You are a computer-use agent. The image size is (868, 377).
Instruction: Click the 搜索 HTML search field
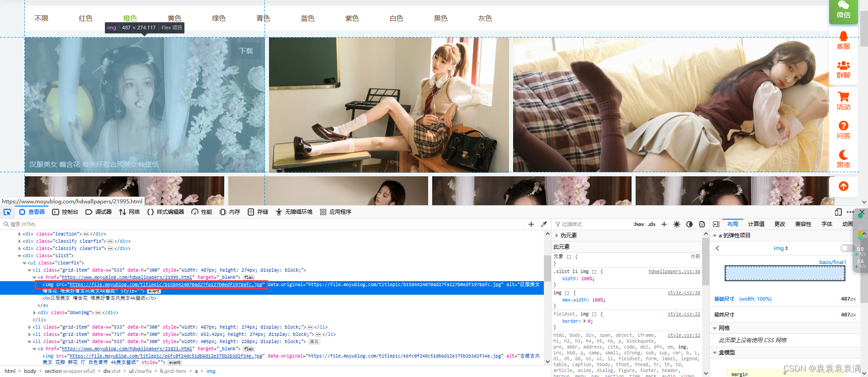pyautogui.click(x=262, y=224)
